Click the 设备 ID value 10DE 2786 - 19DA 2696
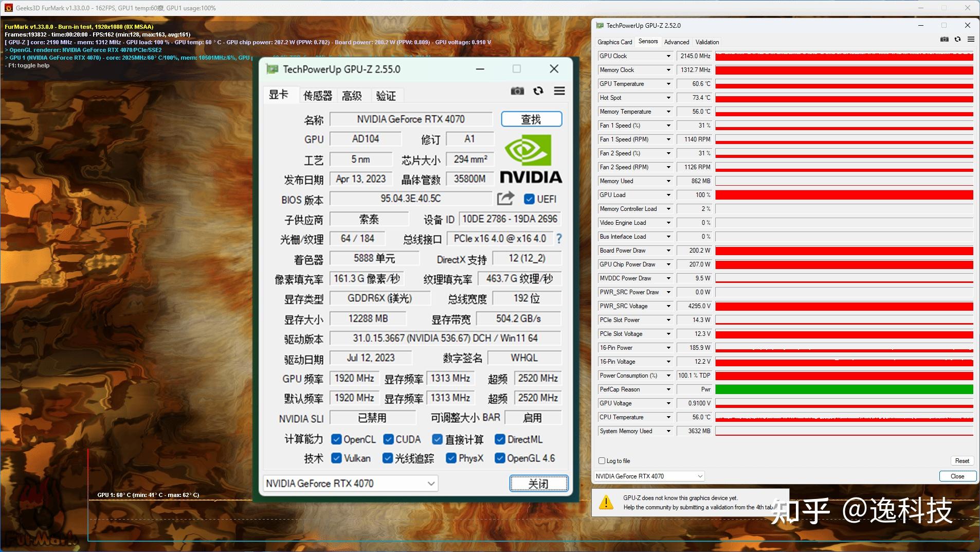This screenshot has height=552, width=980. [510, 219]
